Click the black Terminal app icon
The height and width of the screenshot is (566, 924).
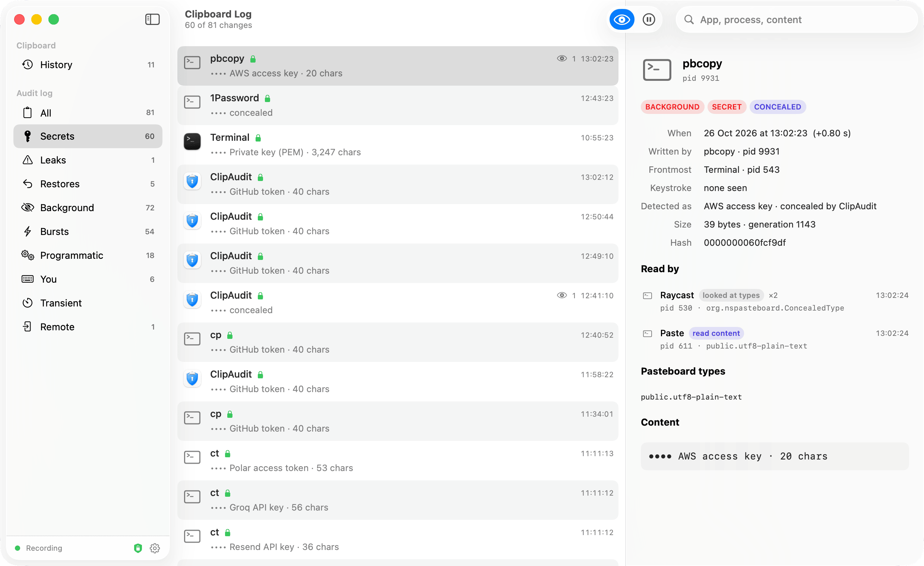(x=192, y=141)
